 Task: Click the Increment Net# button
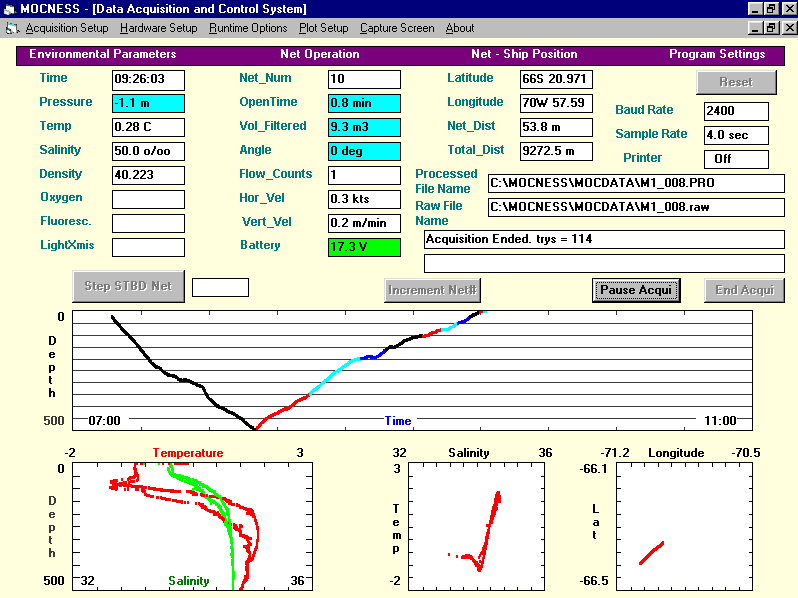(x=433, y=290)
